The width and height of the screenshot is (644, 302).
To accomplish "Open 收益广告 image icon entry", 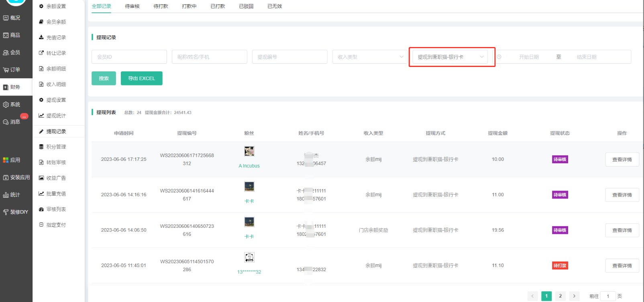I will [41, 178].
